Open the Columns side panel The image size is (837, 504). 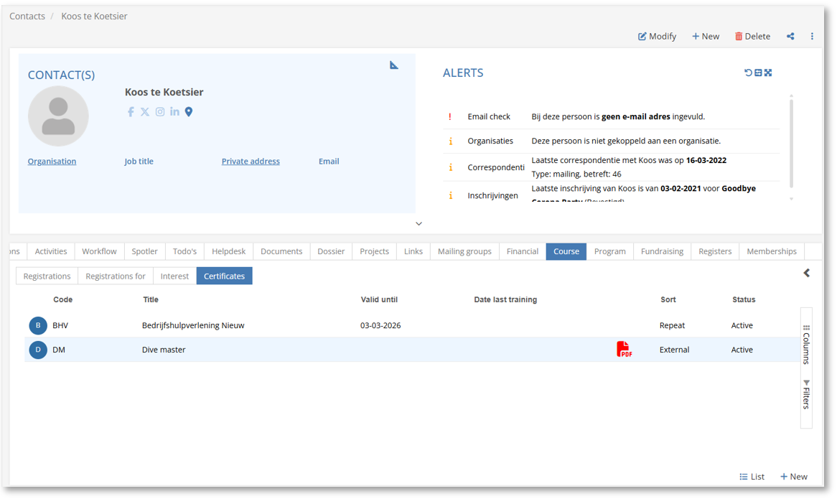point(806,345)
